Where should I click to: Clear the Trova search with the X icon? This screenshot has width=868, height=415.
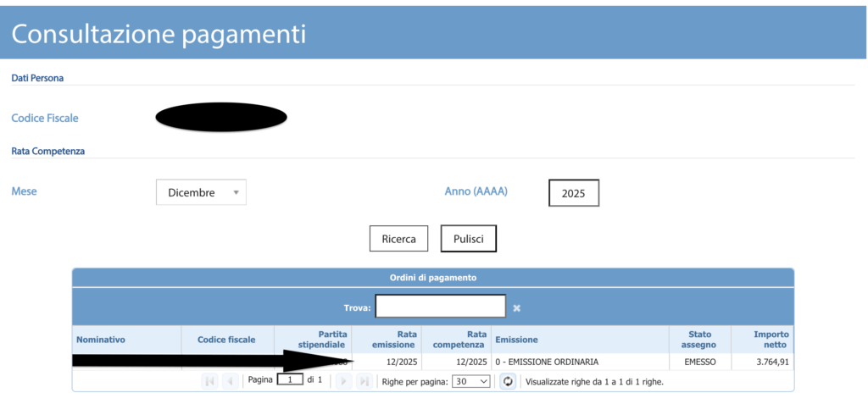517,307
